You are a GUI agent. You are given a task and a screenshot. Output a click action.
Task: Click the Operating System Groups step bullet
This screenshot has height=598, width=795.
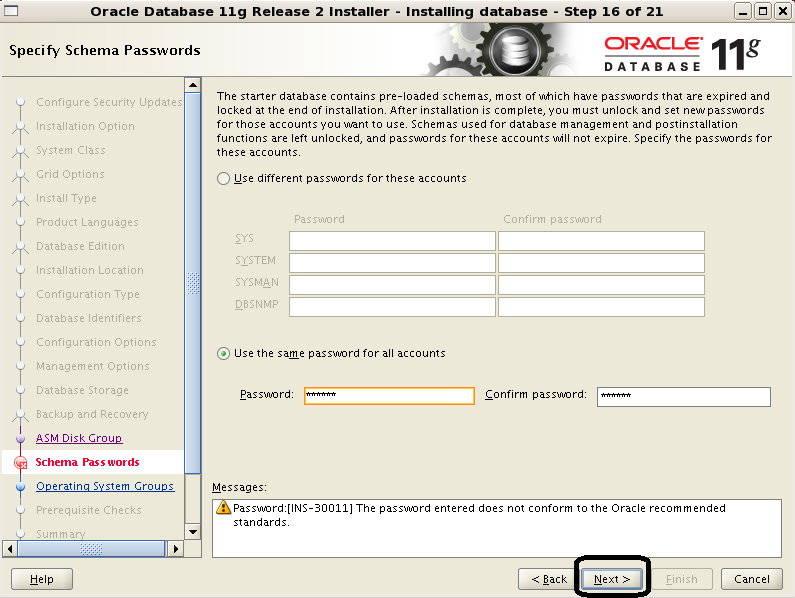[x=20, y=487]
